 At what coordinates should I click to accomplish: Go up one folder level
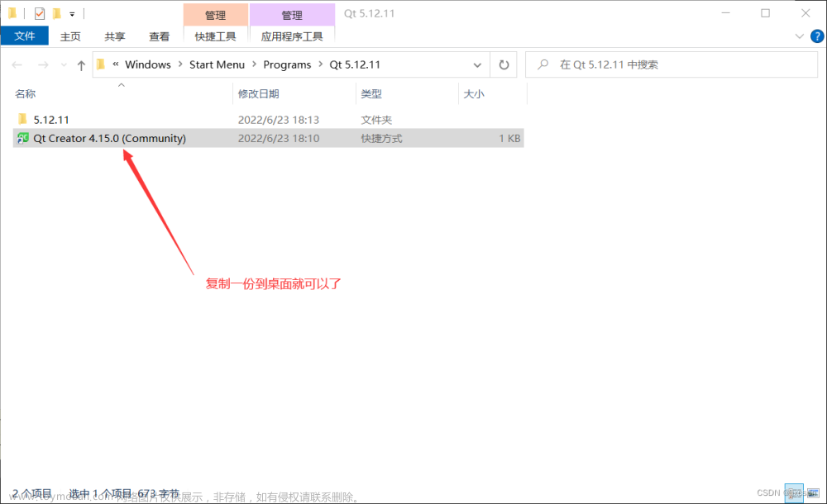tap(81, 65)
